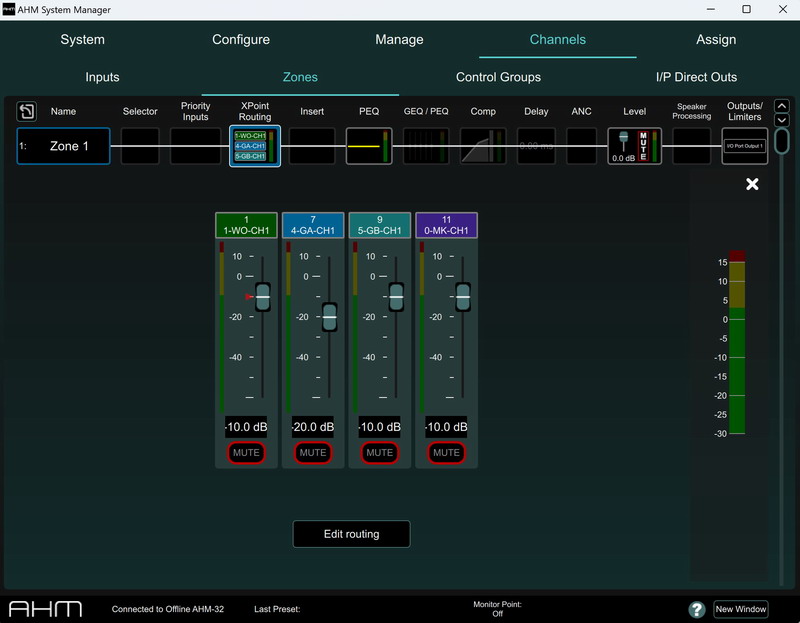This screenshot has width=800, height=623.
Task: Click the back arrow icon beside Name
Action: click(27, 112)
